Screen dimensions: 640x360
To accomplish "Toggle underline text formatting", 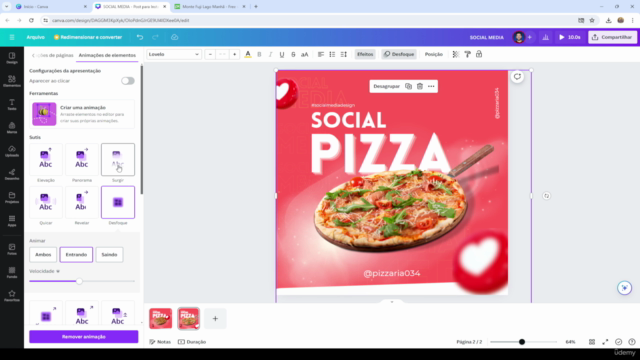I will (x=282, y=54).
